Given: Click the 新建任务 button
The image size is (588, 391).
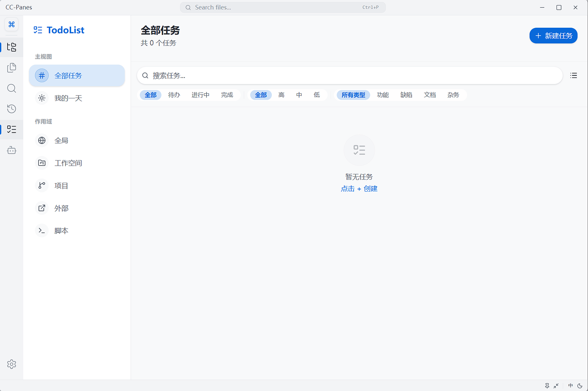Looking at the screenshot, I should (x=553, y=36).
